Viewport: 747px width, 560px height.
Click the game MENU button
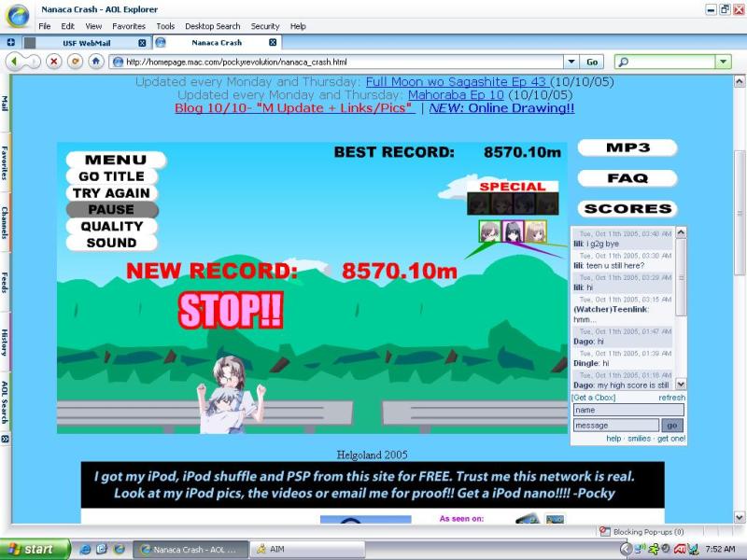coord(116,160)
